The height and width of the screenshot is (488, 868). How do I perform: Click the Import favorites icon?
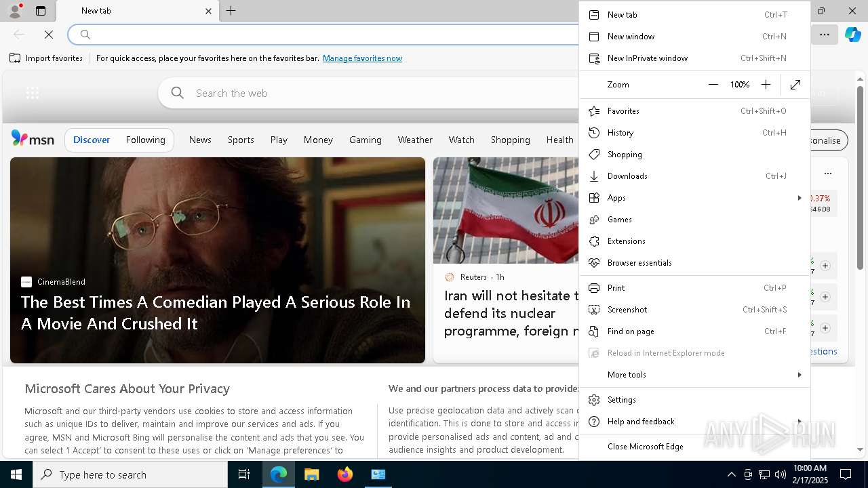(x=15, y=58)
